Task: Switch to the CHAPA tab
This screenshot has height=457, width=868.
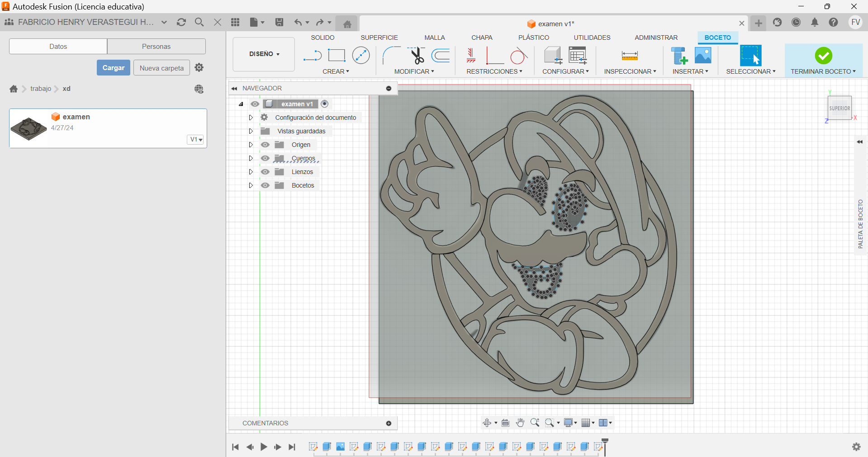Action: tap(482, 38)
